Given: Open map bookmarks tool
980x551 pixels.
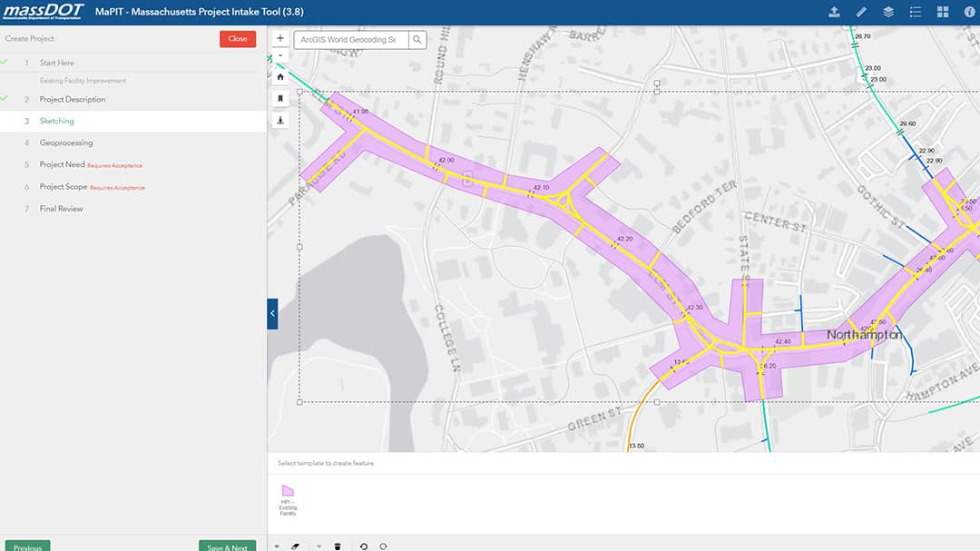Looking at the screenshot, I should 280,99.
